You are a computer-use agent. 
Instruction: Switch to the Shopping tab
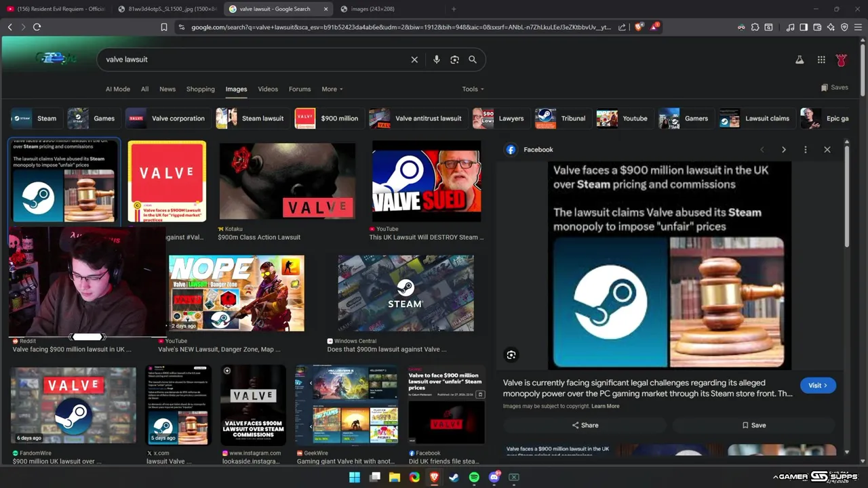(x=201, y=89)
